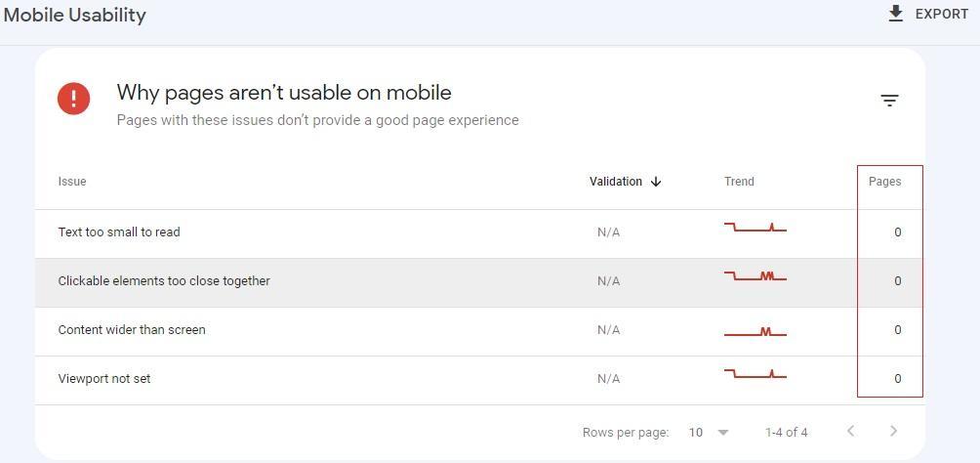
Task: Click the Pages column header
Action: click(885, 182)
